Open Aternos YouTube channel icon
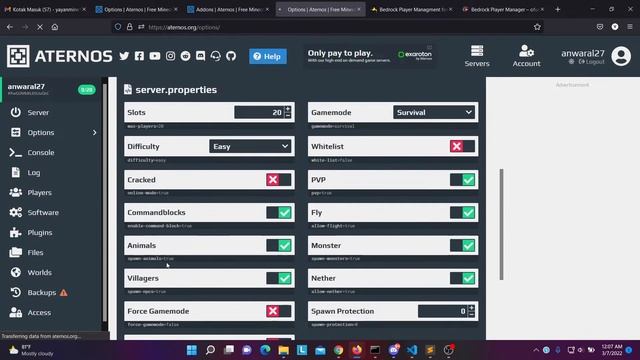The image size is (640, 360). tap(155, 56)
